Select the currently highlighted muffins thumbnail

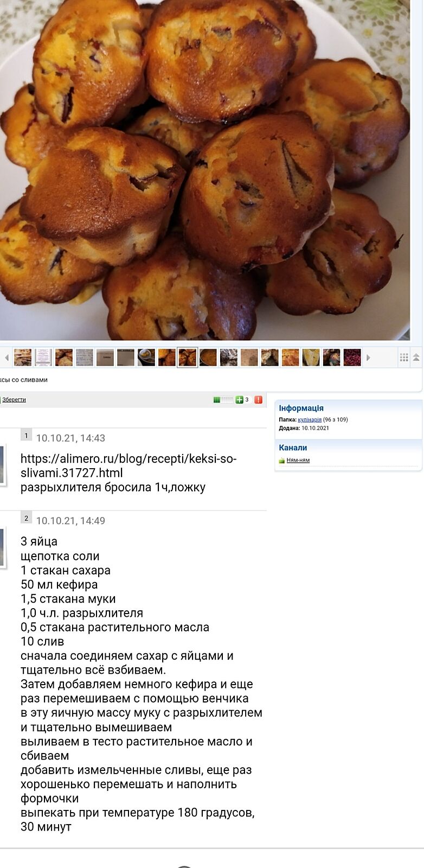pos(188,358)
